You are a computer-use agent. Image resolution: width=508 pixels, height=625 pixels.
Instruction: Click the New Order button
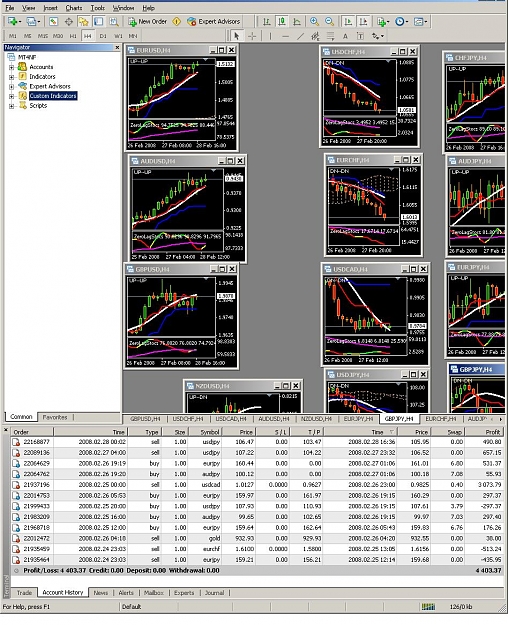(x=148, y=22)
